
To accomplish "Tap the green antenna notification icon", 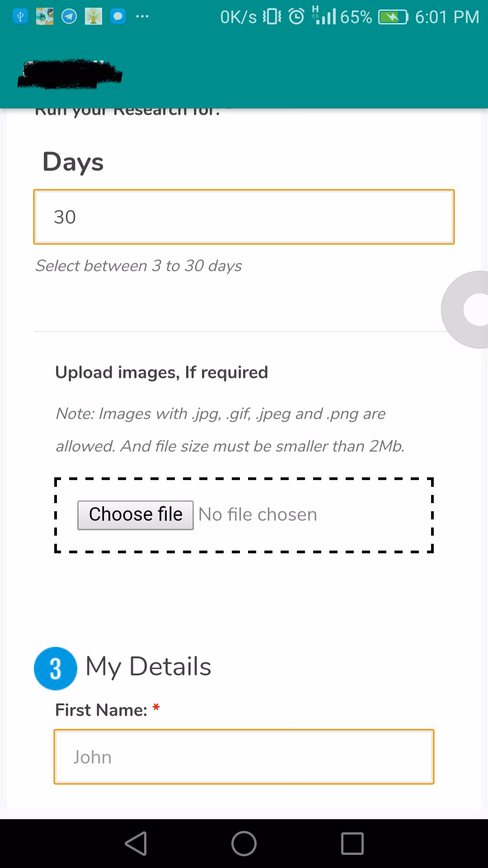I will click(x=94, y=17).
